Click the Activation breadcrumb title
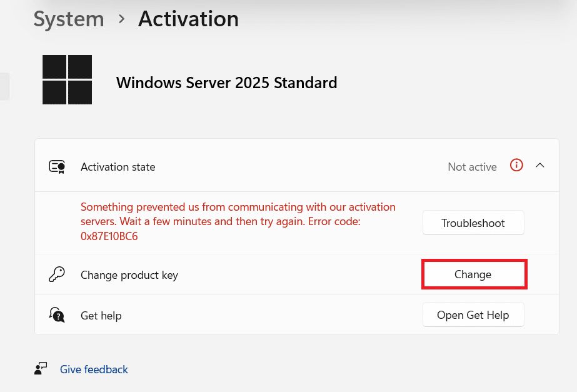Screen dimensions: 577x392 click(x=188, y=19)
